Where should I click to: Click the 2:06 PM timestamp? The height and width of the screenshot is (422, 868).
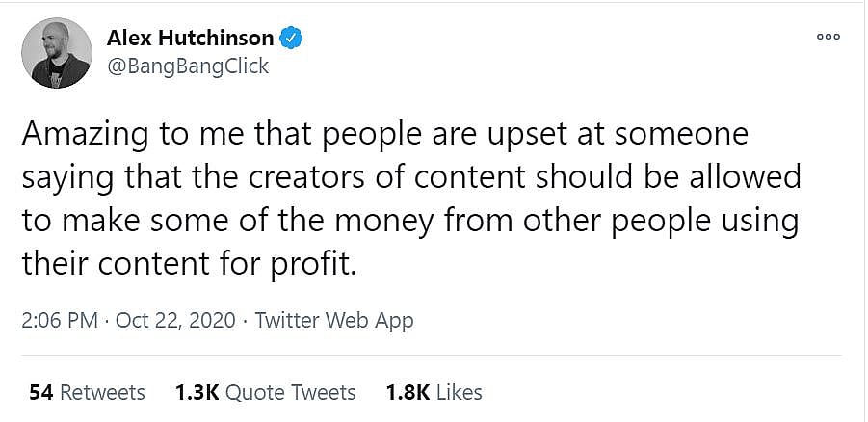(59, 321)
